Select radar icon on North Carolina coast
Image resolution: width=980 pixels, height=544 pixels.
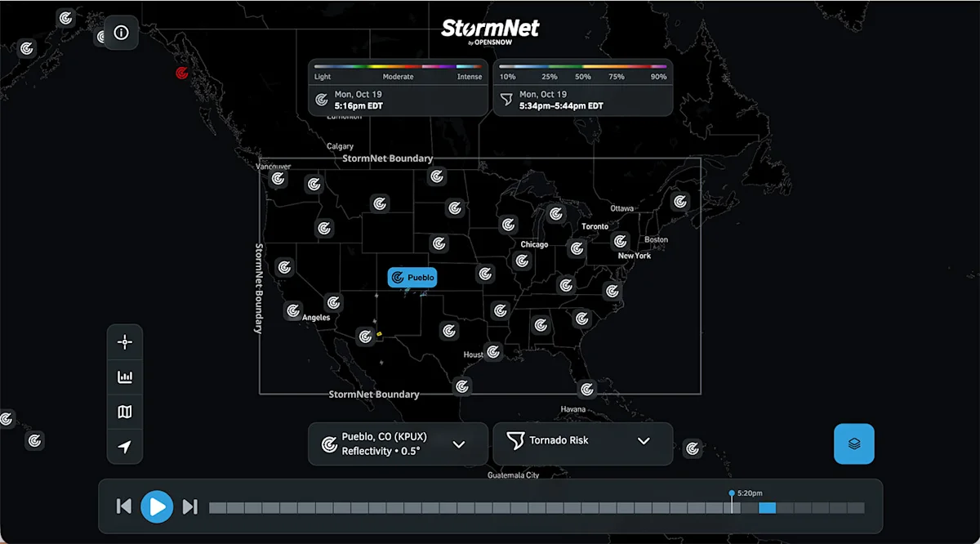click(612, 291)
